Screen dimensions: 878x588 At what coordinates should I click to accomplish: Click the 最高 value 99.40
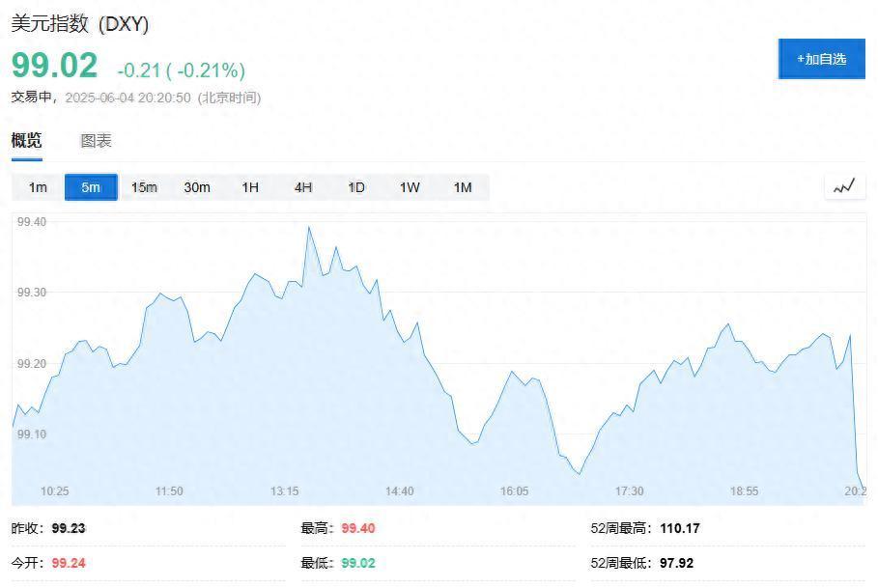358,528
